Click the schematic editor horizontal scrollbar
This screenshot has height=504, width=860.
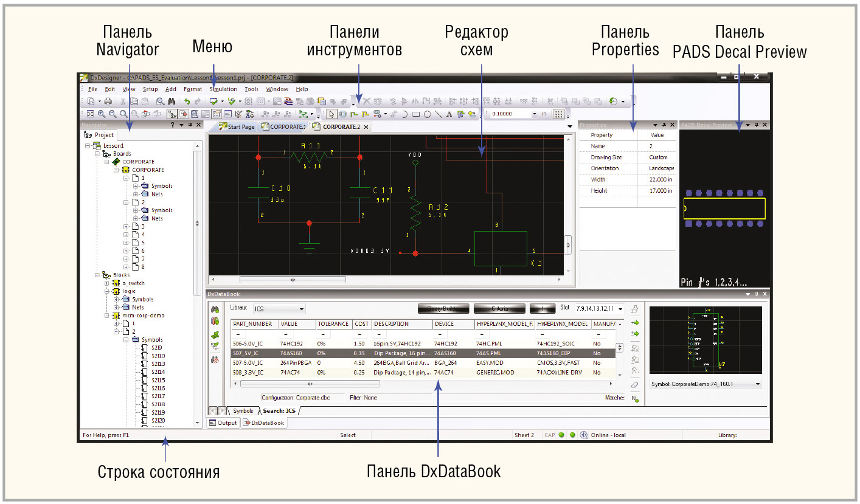point(293,280)
